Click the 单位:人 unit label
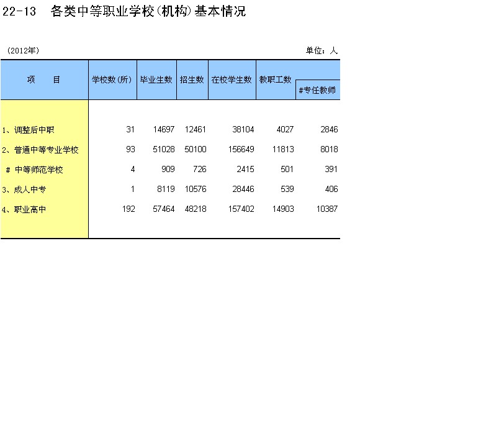Screen dimensions: 504x438 click(x=322, y=50)
